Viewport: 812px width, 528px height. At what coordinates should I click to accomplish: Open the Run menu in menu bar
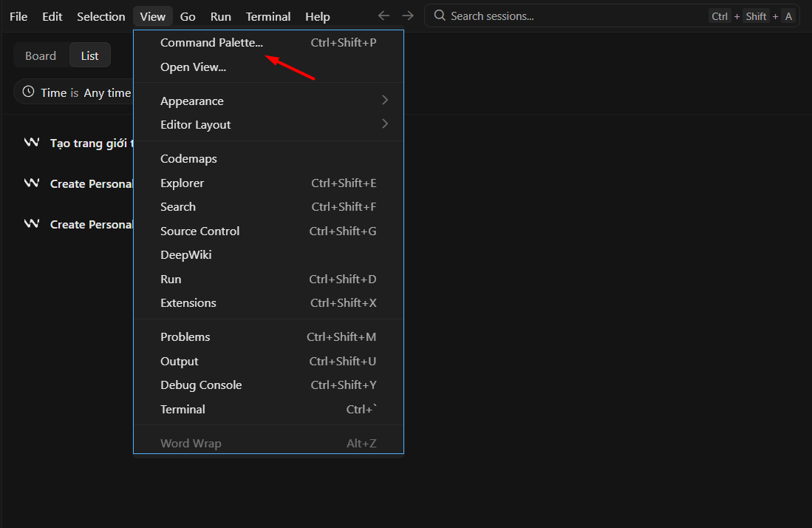pos(221,16)
